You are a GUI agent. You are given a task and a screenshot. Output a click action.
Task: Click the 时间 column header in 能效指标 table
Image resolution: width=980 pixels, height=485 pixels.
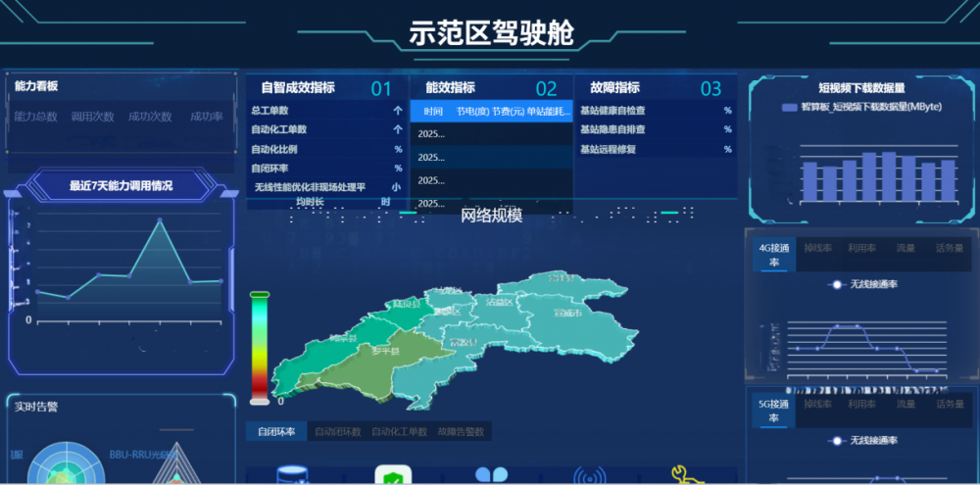(433, 111)
